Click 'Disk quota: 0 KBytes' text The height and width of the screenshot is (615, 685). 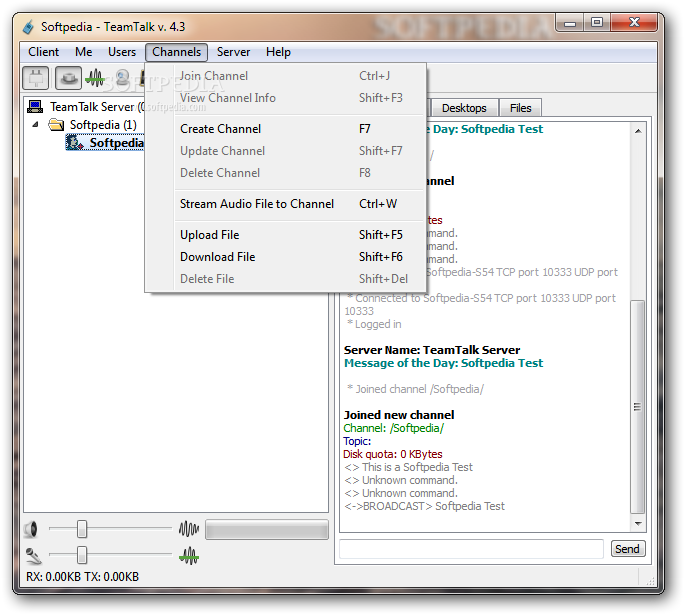point(393,454)
